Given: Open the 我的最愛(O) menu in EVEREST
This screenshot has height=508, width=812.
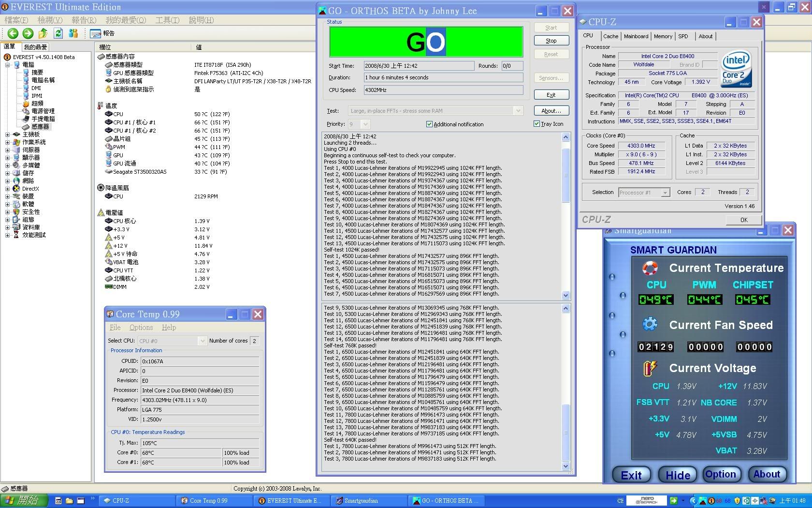Looking at the screenshot, I should (126, 20).
